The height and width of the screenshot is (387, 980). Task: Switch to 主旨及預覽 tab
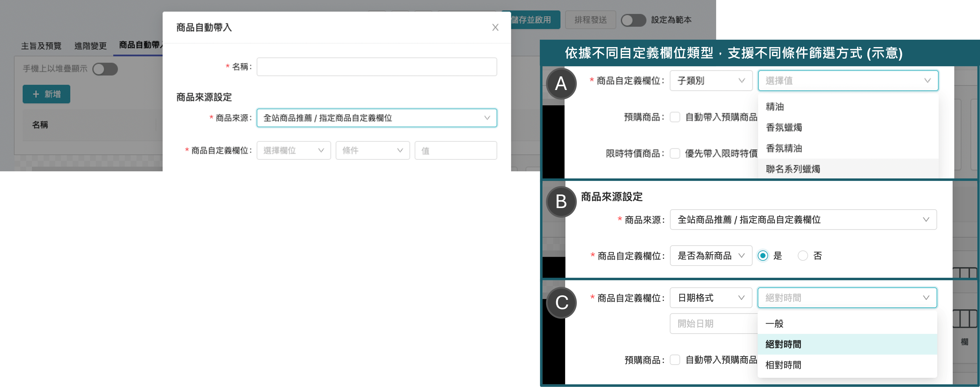click(41, 46)
